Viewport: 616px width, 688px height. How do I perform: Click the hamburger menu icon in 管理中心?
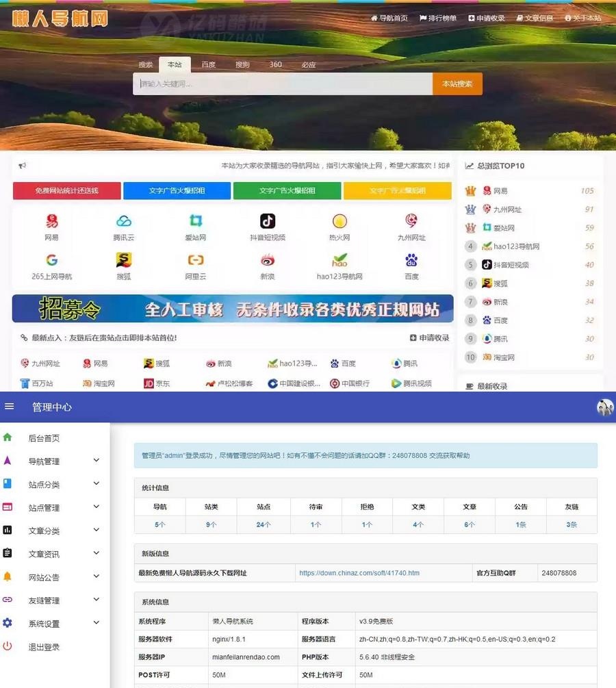click(x=9, y=407)
